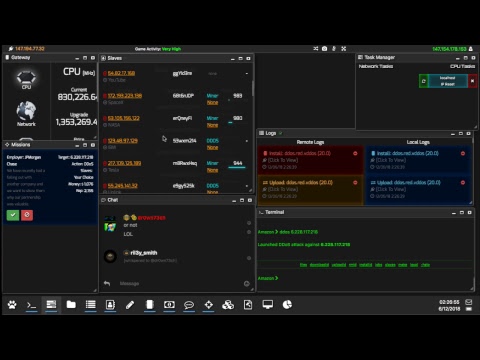480x360 pixels.
Task: Click None link under Miner in Tesla row
Action: (212, 170)
